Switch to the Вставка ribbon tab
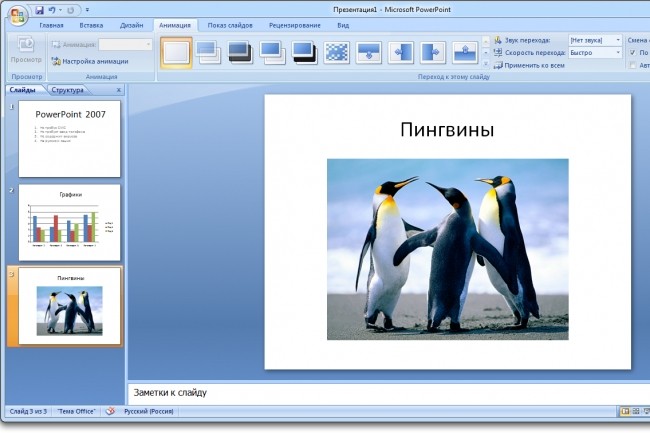 (91, 25)
